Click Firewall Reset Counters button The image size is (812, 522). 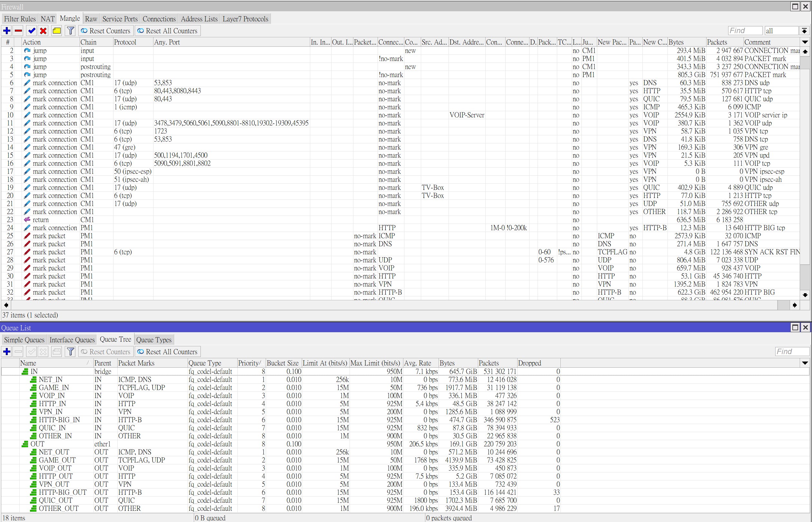105,31
